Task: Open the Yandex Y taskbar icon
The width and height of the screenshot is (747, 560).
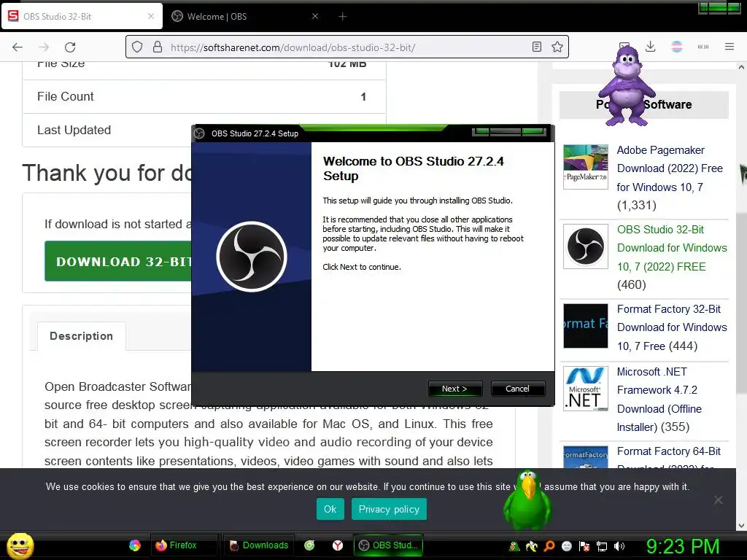Action: [338, 545]
